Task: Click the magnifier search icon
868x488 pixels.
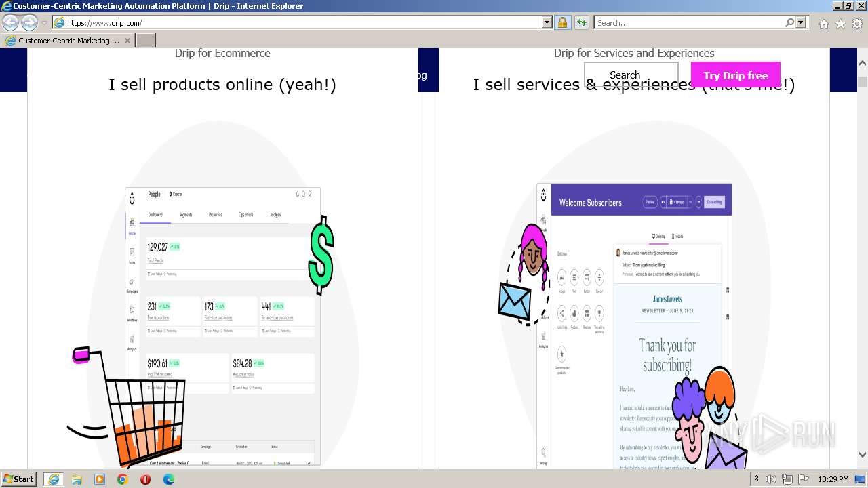Action: 790,23
